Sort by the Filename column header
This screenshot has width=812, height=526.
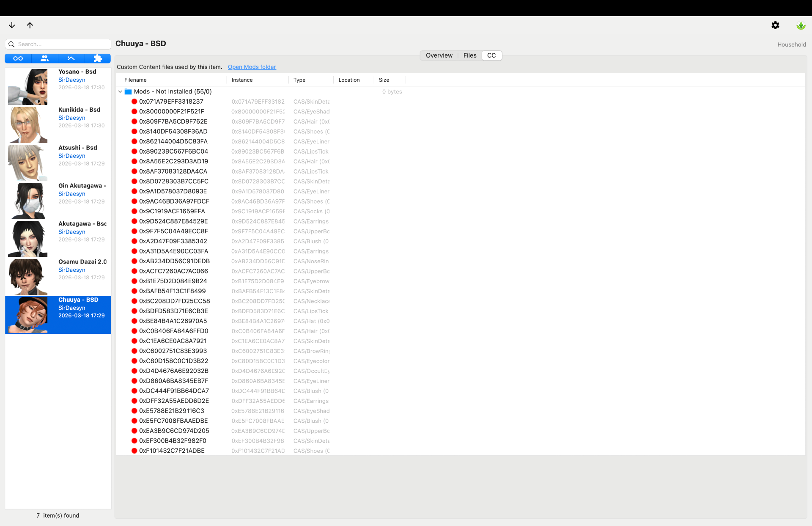(135, 80)
